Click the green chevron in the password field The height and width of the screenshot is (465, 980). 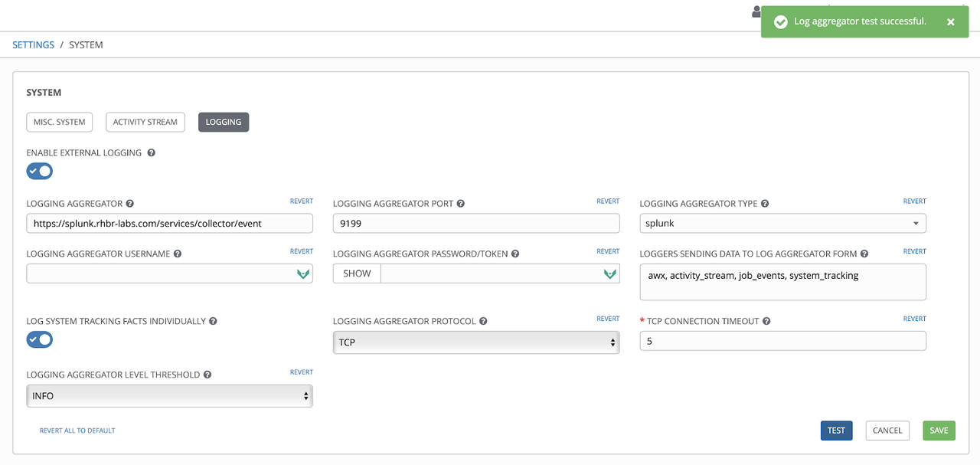pyautogui.click(x=609, y=273)
